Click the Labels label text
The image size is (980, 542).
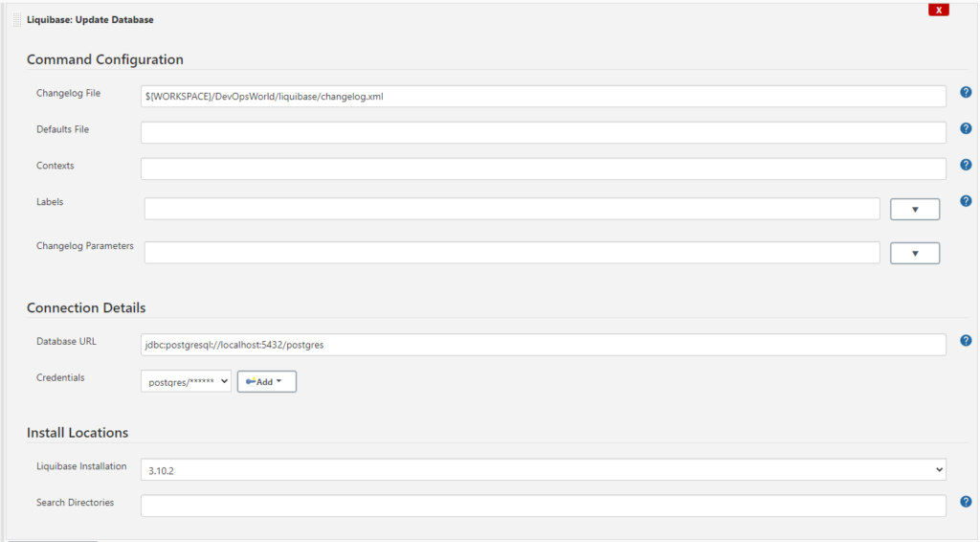pyautogui.click(x=50, y=202)
